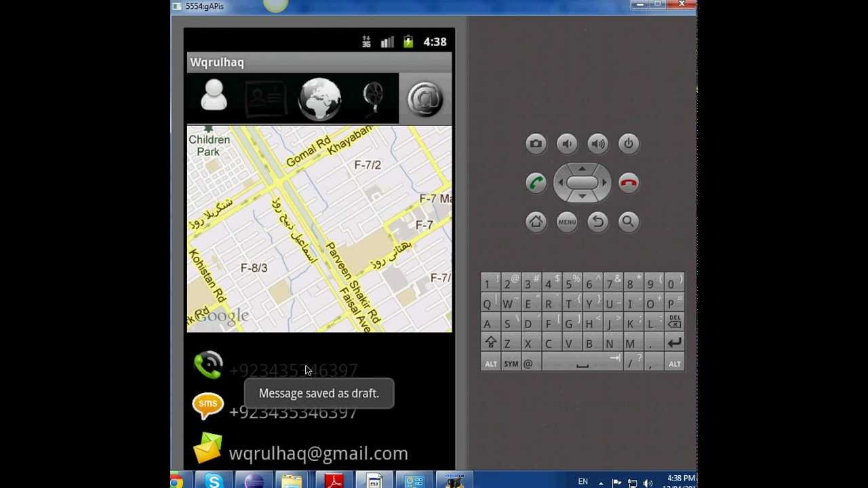This screenshot has width=868, height=488.
Task: Click the Children Park label on map
Action: (x=209, y=145)
